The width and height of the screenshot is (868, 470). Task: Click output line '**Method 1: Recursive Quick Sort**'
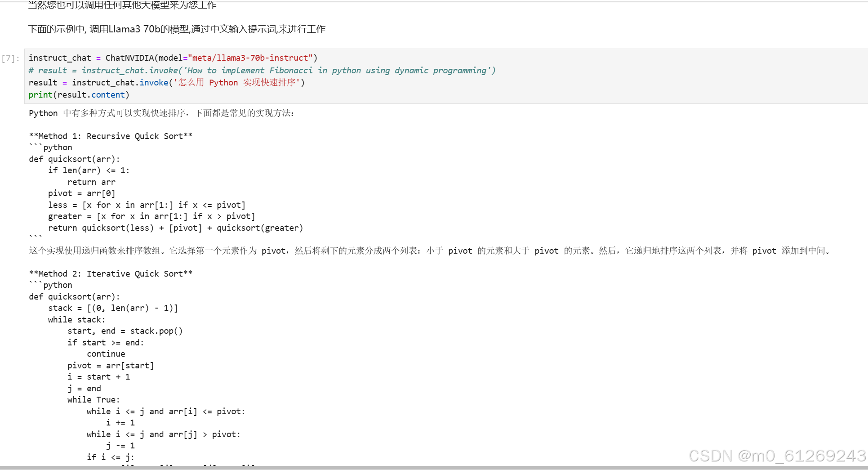[111, 136]
